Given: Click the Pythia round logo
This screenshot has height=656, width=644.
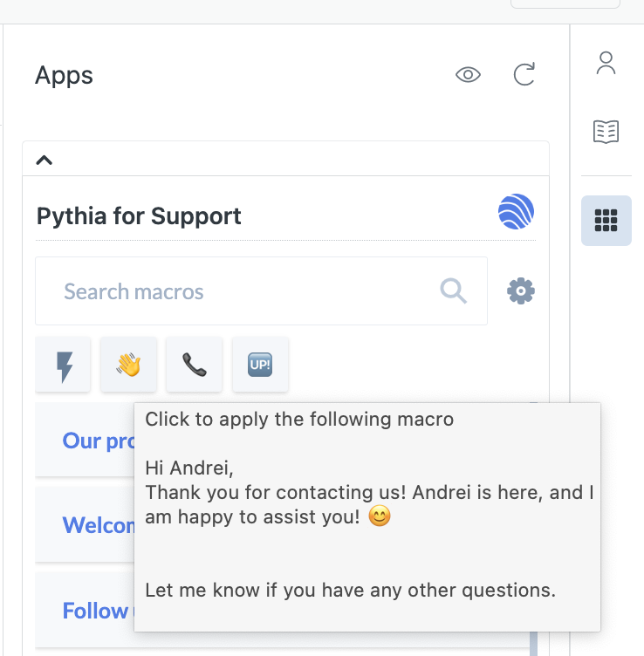Looking at the screenshot, I should coord(516,212).
